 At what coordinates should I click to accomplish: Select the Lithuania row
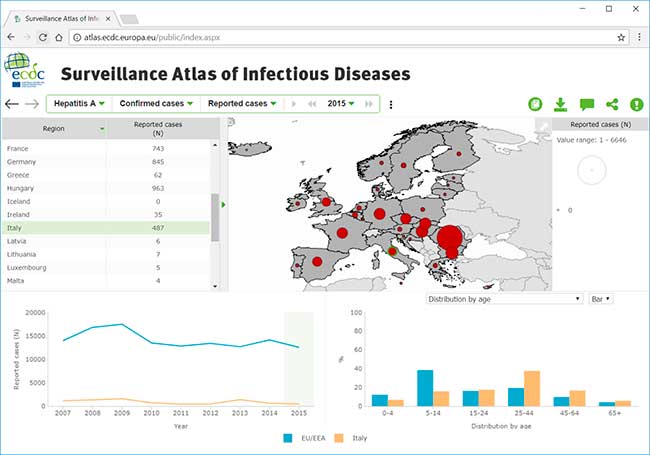106,254
